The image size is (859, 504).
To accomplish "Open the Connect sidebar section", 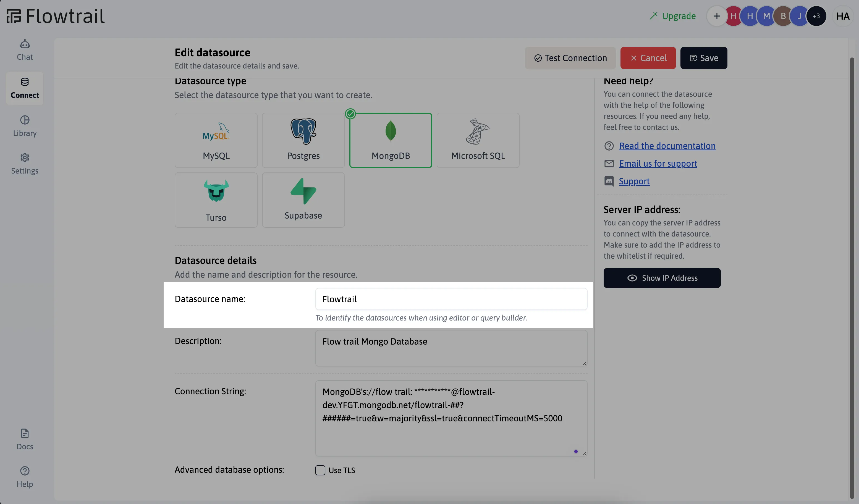I will pyautogui.click(x=25, y=88).
